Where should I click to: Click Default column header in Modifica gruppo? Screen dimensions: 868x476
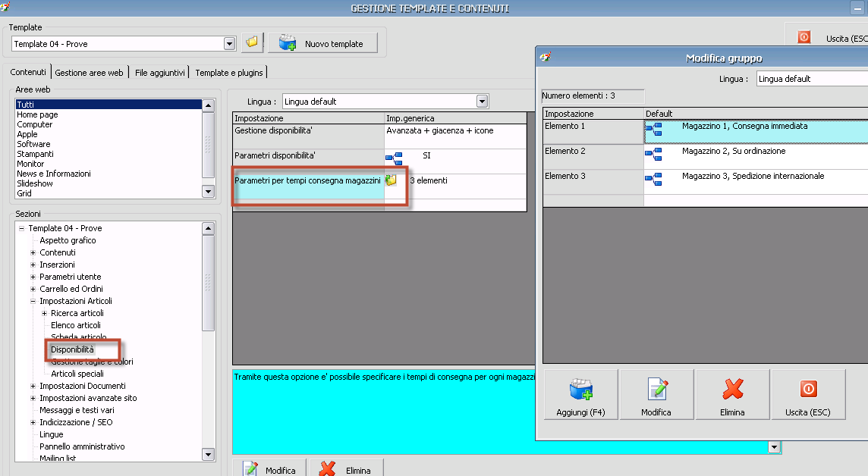756,114
